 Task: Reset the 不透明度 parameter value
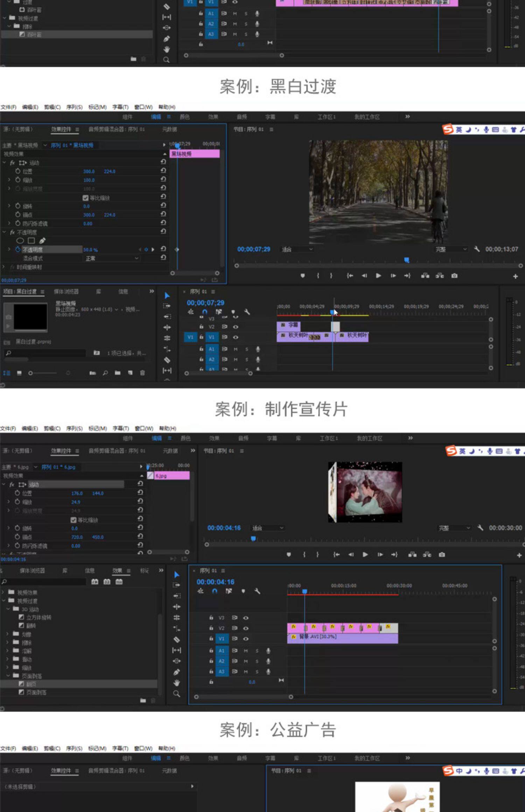point(163,249)
